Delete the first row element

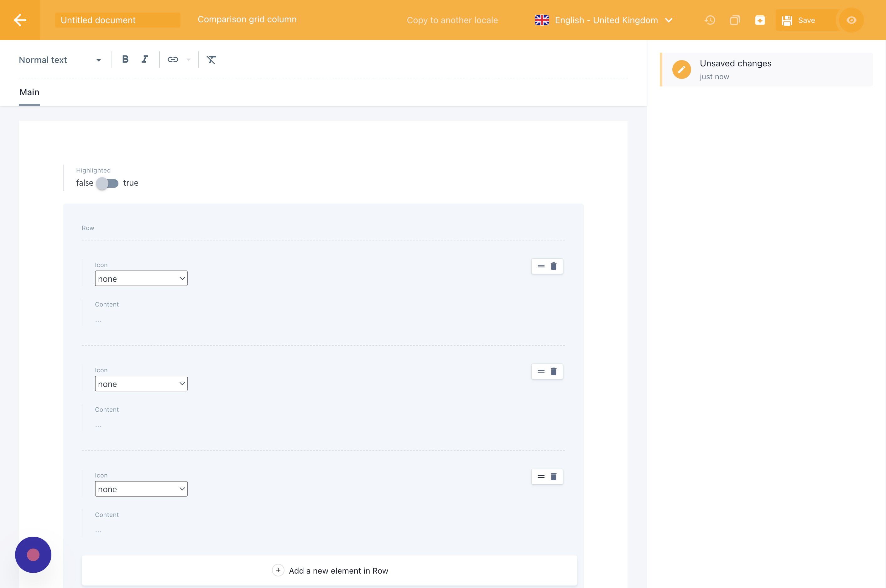554,266
